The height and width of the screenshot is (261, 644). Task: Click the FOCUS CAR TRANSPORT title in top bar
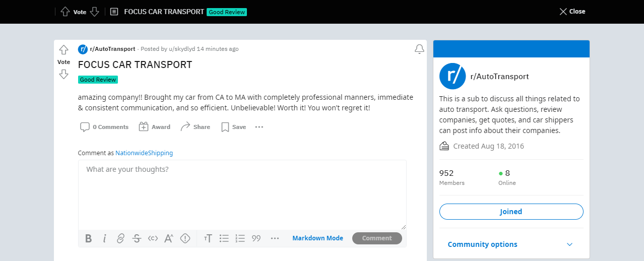tap(164, 12)
